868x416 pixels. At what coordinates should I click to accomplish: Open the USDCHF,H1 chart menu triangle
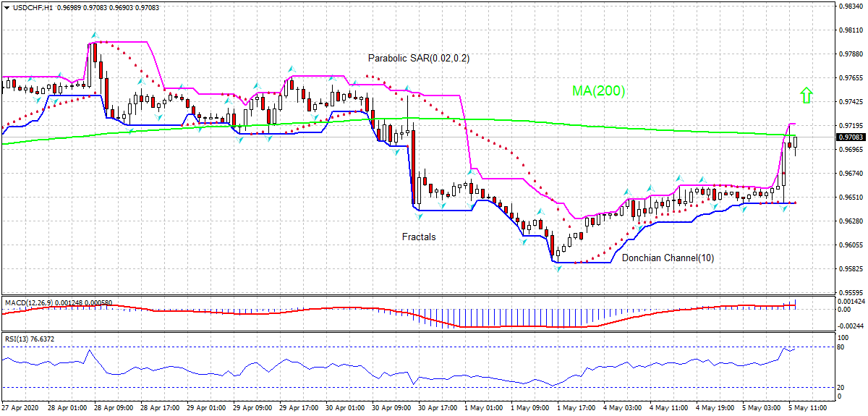pos(7,7)
